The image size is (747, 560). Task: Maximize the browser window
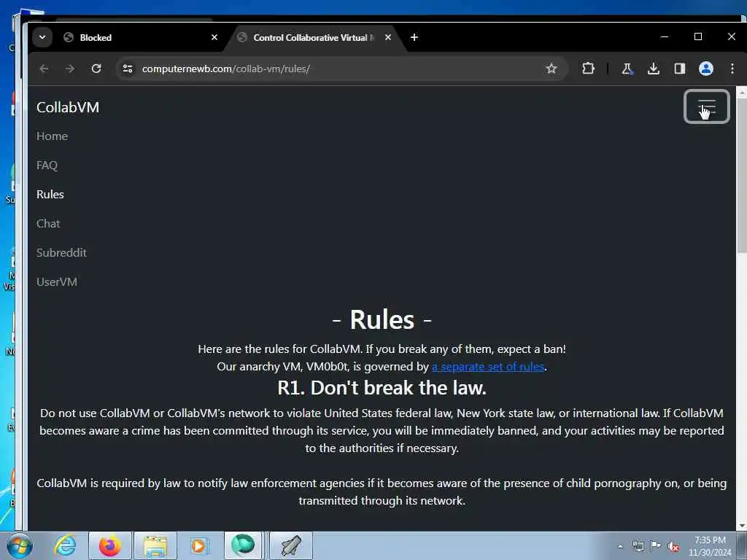coord(698,36)
